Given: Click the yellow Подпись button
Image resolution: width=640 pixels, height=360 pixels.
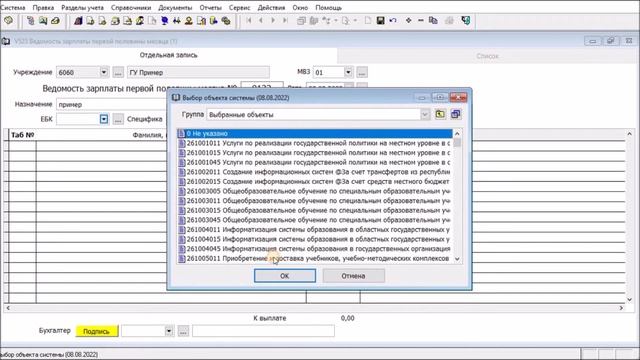Looking at the screenshot, I should click(97, 331).
